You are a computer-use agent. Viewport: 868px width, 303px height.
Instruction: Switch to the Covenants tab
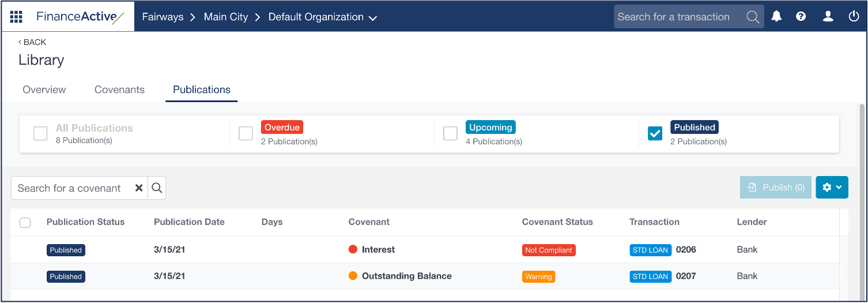coord(119,89)
